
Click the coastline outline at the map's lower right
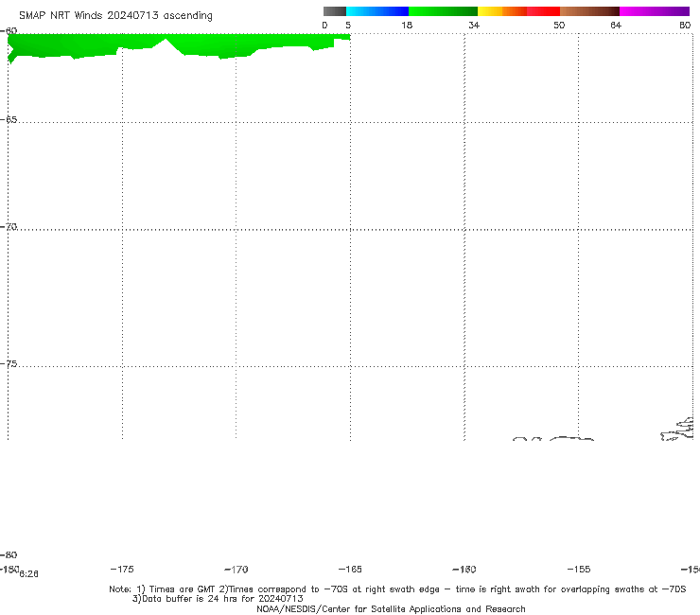676,430
